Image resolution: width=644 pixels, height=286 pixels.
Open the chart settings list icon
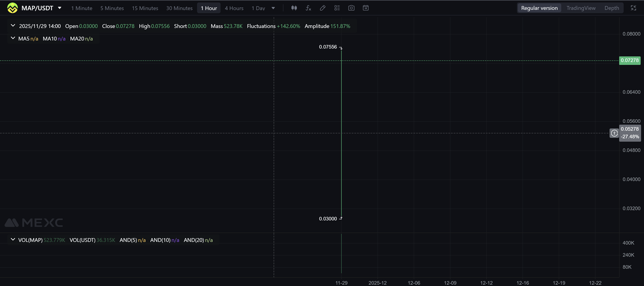[337, 8]
